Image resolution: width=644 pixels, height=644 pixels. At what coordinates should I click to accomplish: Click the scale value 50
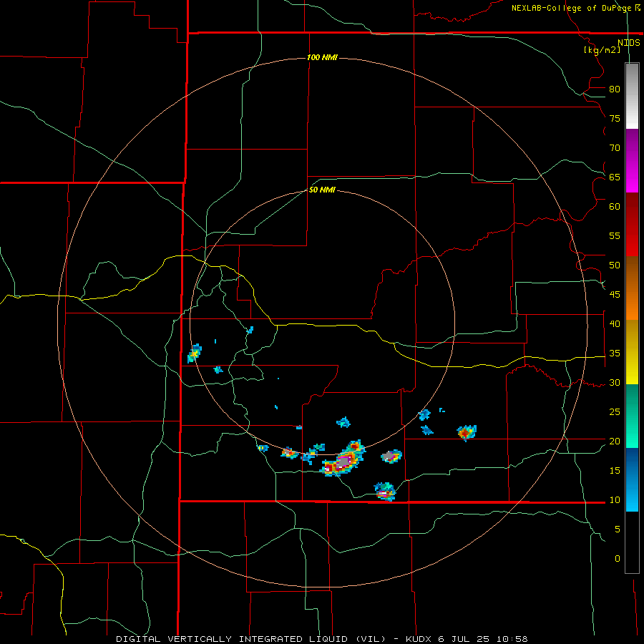pyautogui.click(x=615, y=265)
